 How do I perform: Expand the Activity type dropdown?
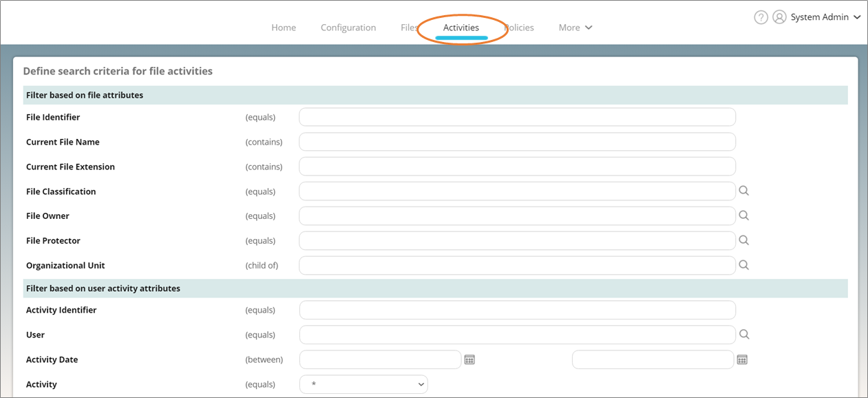pos(363,384)
